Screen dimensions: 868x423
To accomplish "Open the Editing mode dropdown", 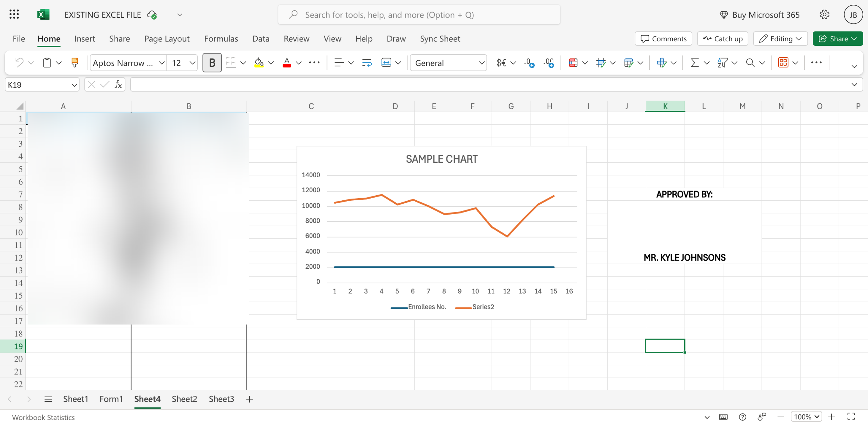I will coord(780,39).
